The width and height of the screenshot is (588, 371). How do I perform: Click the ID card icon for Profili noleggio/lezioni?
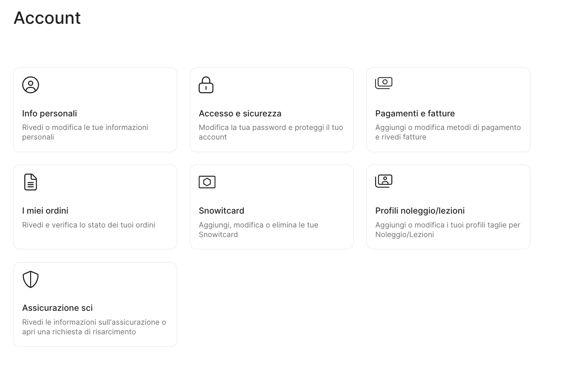(384, 181)
